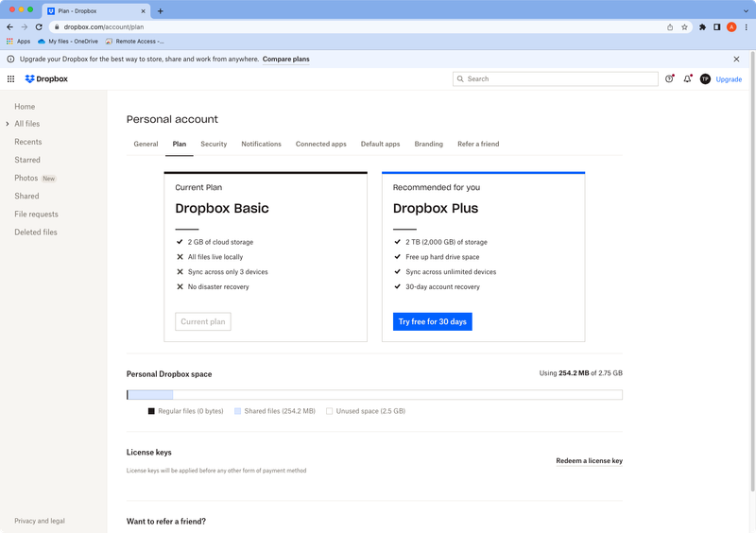Click the storage usage progress bar
This screenshot has width=756, height=533.
click(x=374, y=395)
